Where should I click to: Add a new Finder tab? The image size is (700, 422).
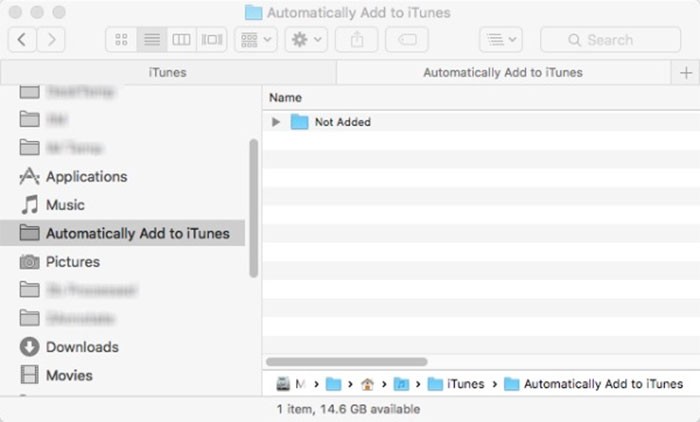(686, 72)
